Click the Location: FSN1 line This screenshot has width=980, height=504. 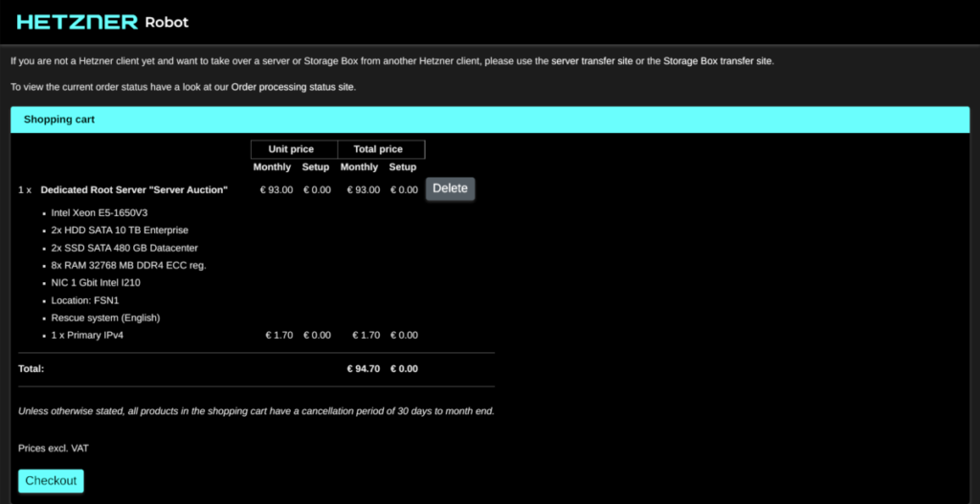click(x=85, y=299)
